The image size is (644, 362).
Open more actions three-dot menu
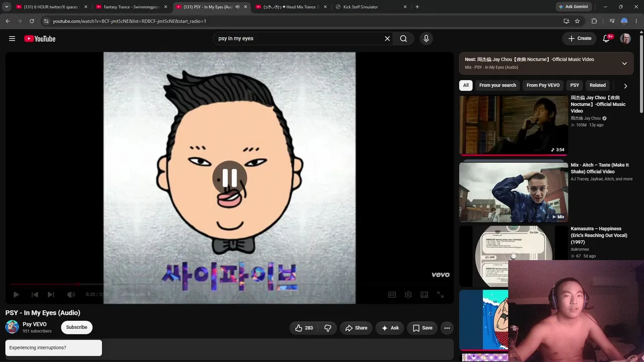pyautogui.click(x=447, y=328)
